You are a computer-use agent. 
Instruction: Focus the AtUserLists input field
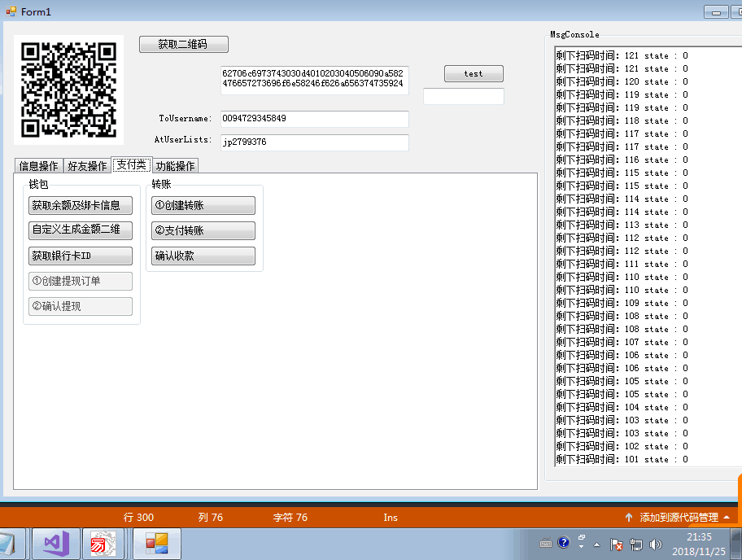point(314,142)
